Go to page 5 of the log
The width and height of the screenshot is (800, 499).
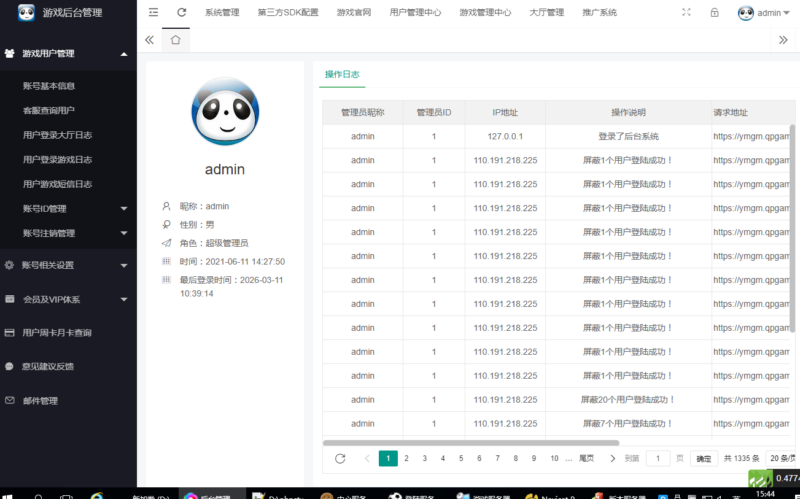461,458
